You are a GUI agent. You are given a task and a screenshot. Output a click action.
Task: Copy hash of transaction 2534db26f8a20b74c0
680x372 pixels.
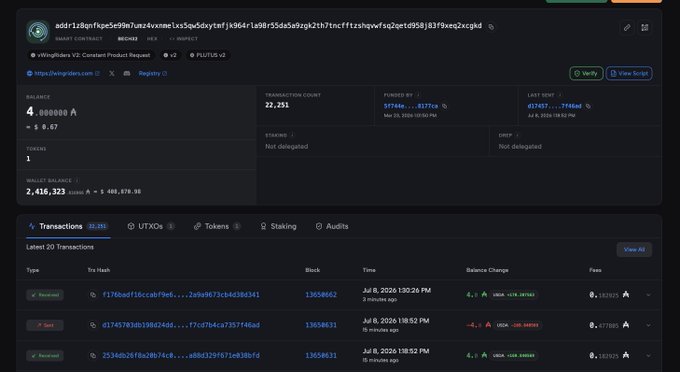(x=93, y=356)
